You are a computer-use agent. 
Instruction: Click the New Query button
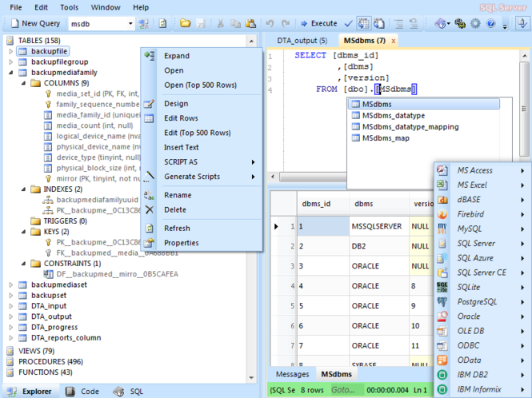point(35,23)
